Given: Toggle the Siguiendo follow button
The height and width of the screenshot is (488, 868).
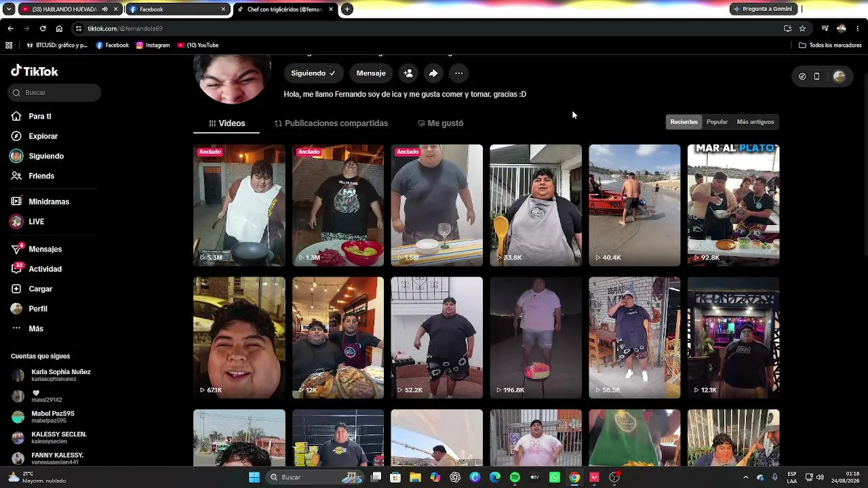Looking at the screenshot, I should 313,73.
